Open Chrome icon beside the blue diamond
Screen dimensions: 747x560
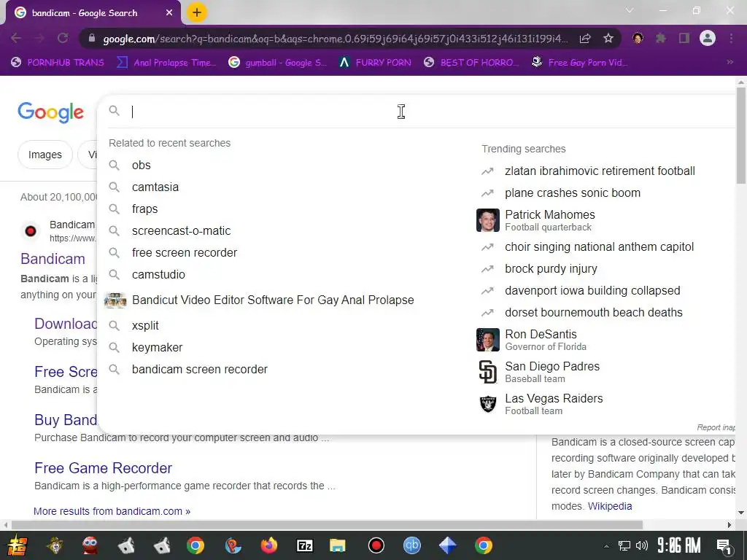pos(483,545)
